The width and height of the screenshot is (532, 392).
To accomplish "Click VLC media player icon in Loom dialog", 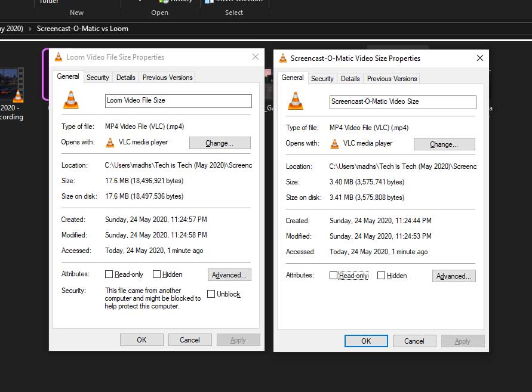I will pos(110,143).
